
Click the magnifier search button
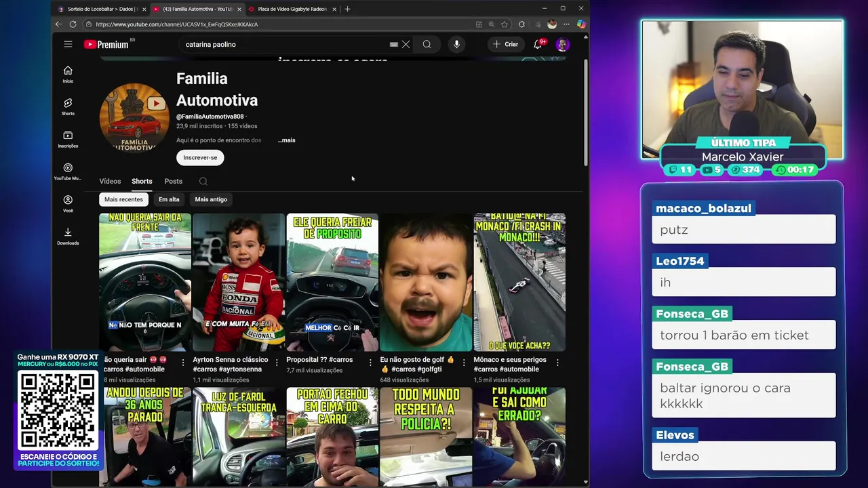427,44
